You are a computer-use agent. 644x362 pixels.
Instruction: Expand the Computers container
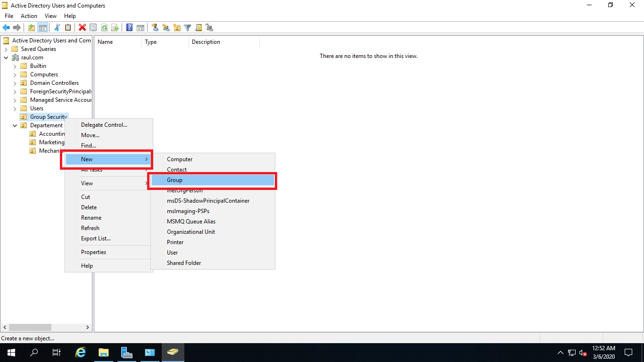tap(15, 74)
